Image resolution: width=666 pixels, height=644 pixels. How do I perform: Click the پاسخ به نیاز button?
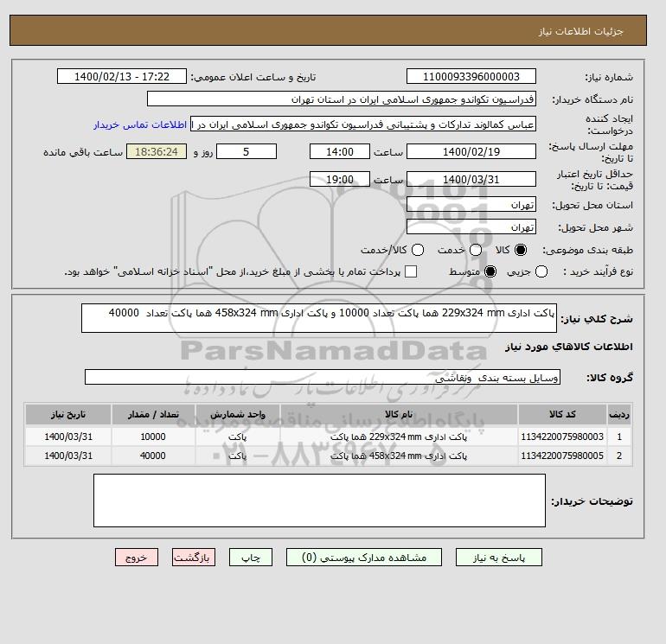tap(499, 557)
